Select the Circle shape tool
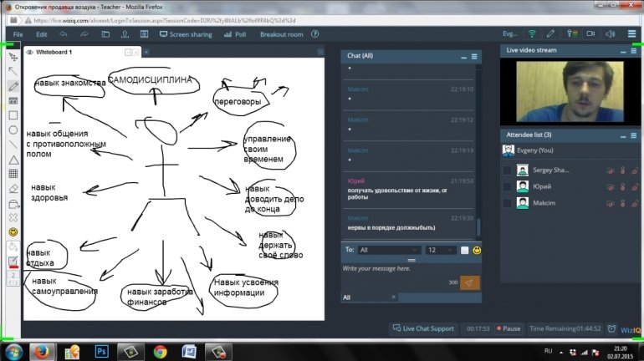 13,130
